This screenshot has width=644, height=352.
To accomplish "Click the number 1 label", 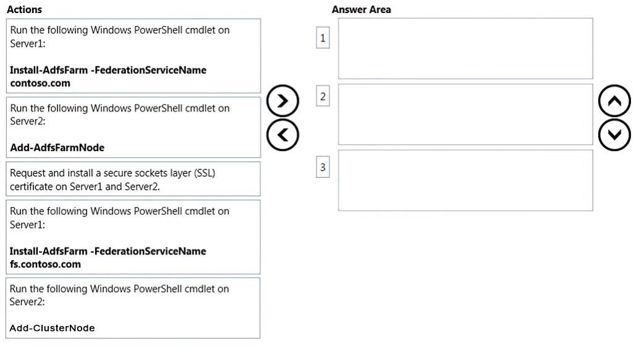I will click(323, 38).
